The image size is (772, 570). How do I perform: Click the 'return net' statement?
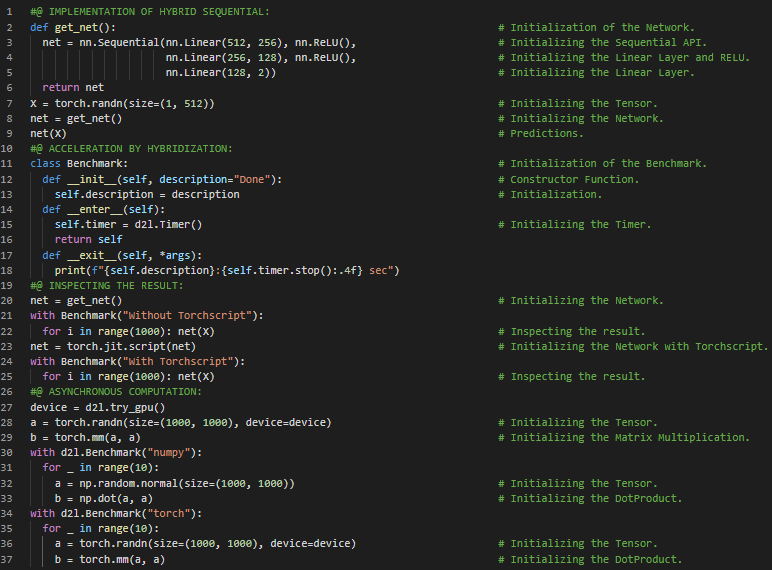tap(73, 88)
